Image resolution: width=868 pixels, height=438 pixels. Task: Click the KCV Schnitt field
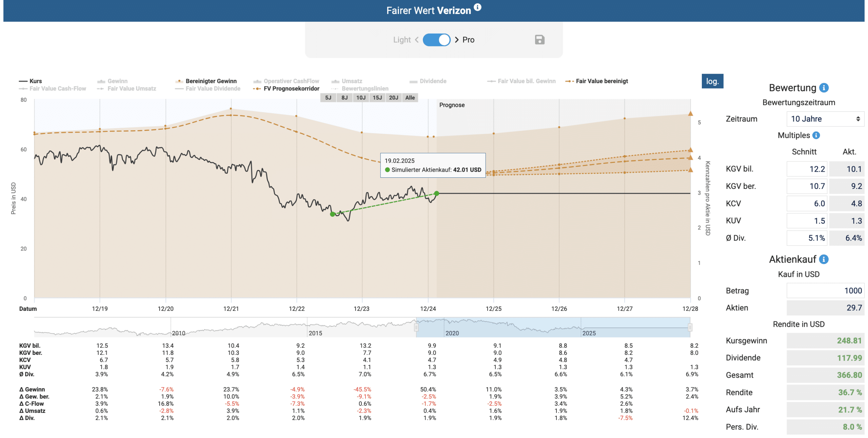[x=807, y=204]
